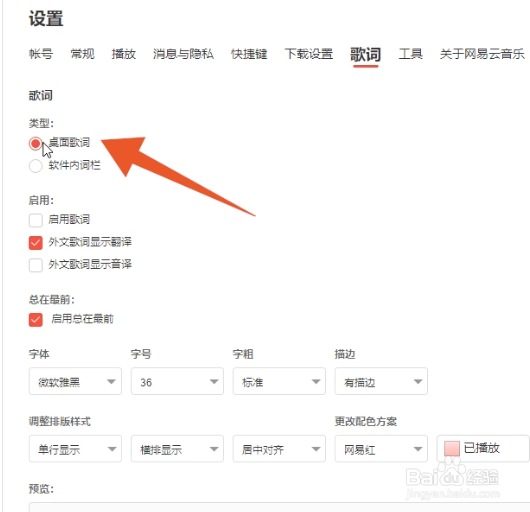
Task: Open the 帐号 settings tab
Action: coord(41,54)
